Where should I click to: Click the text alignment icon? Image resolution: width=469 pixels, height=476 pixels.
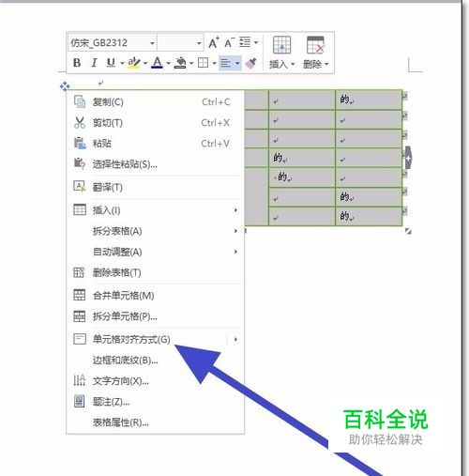(x=226, y=63)
